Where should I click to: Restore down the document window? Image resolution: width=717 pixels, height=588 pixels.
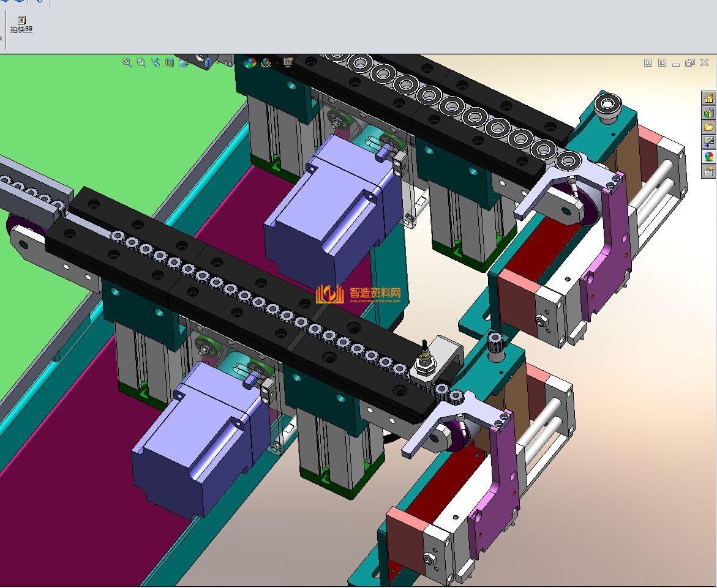pyautogui.click(x=690, y=63)
